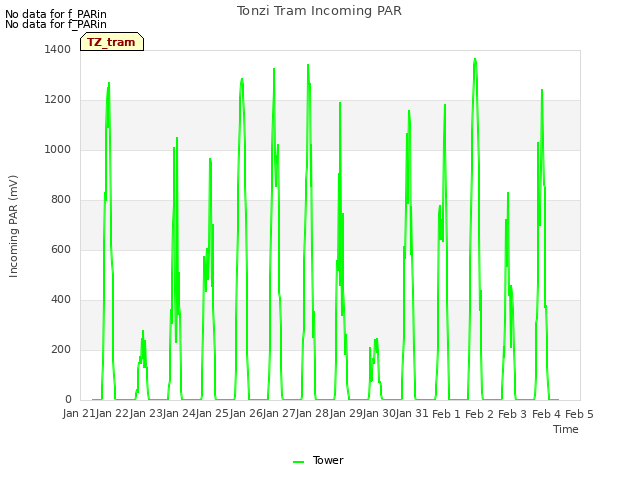Click the Jan 30 x-axis tick label
This screenshot has height=480, width=640.
pos(379,414)
